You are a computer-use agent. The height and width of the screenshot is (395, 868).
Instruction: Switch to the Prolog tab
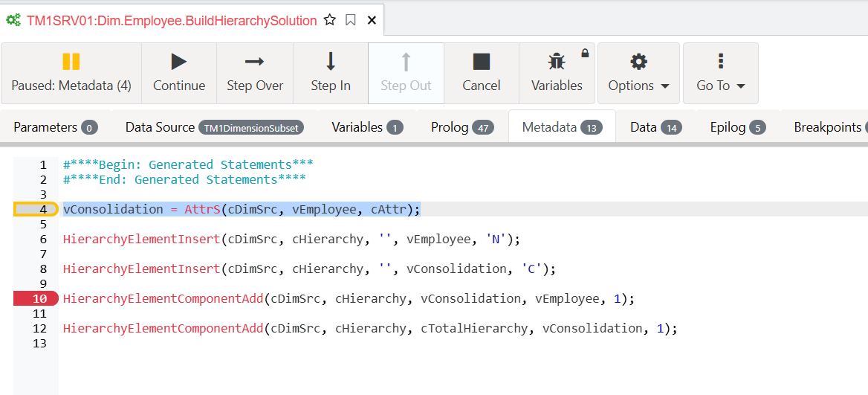click(x=462, y=127)
